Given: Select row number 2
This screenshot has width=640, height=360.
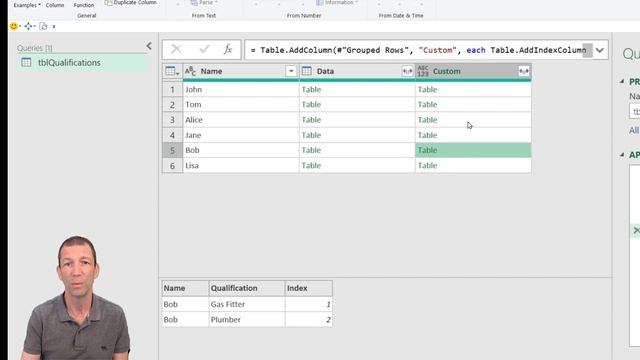Looking at the screenshot, I should (172, 104).
